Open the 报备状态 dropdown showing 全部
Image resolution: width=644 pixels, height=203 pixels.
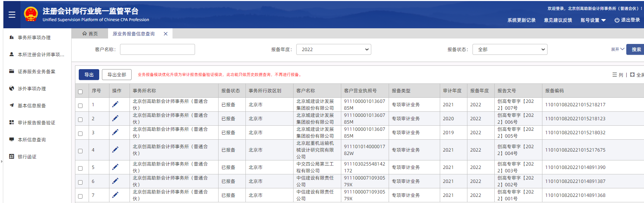click(x=510, y=49)
